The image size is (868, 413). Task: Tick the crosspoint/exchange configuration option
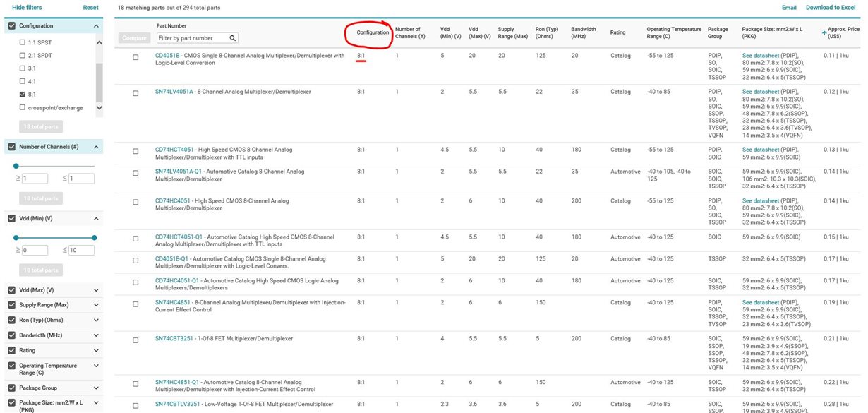23,107
